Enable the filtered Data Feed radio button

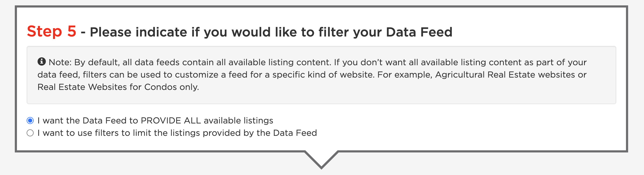pyautogui.click(x=30, y=132)
